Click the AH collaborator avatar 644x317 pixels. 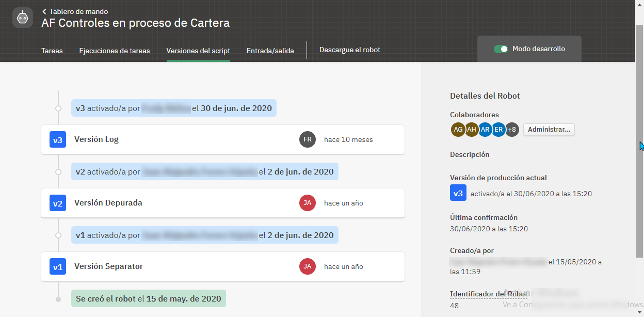[471, 130]
